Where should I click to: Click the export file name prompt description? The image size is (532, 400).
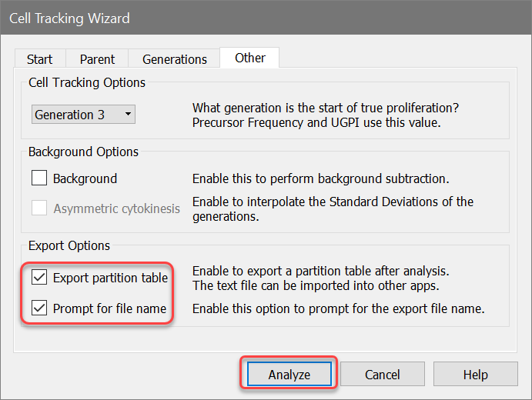click(338, 309)
